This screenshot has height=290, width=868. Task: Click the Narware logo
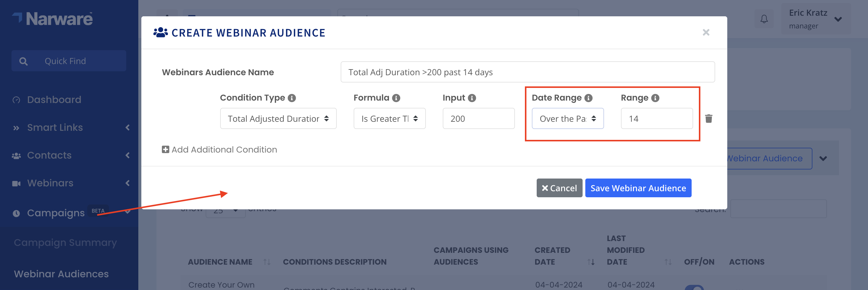click(x=52, y=19)
